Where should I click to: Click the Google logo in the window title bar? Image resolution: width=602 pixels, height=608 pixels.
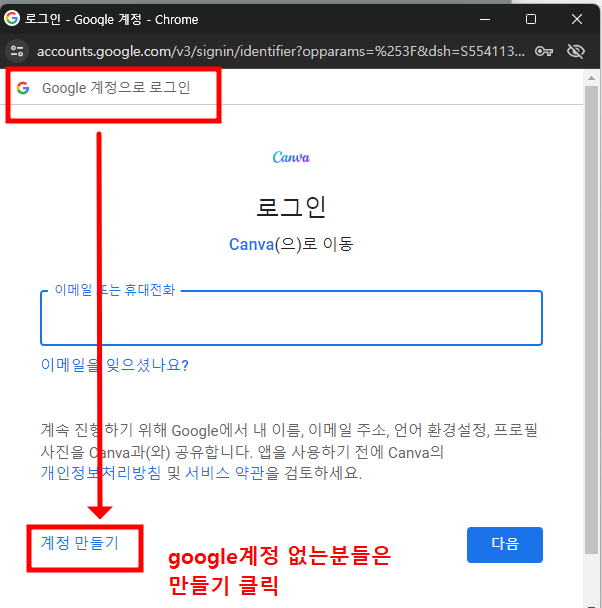(x=12, y=18)
